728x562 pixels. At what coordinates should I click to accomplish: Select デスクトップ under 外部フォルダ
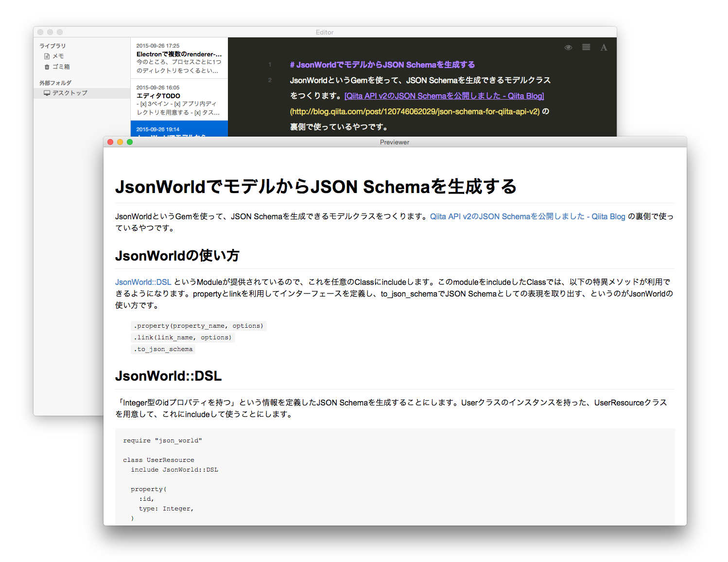pyautogui.click(x=82, y=93)
